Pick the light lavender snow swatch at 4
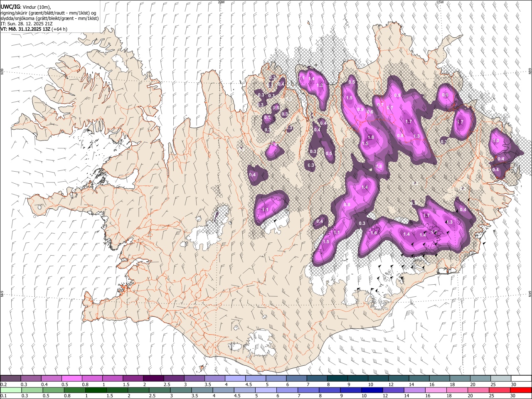Screen dimensions: 532x399 click(x=235, y=378)
